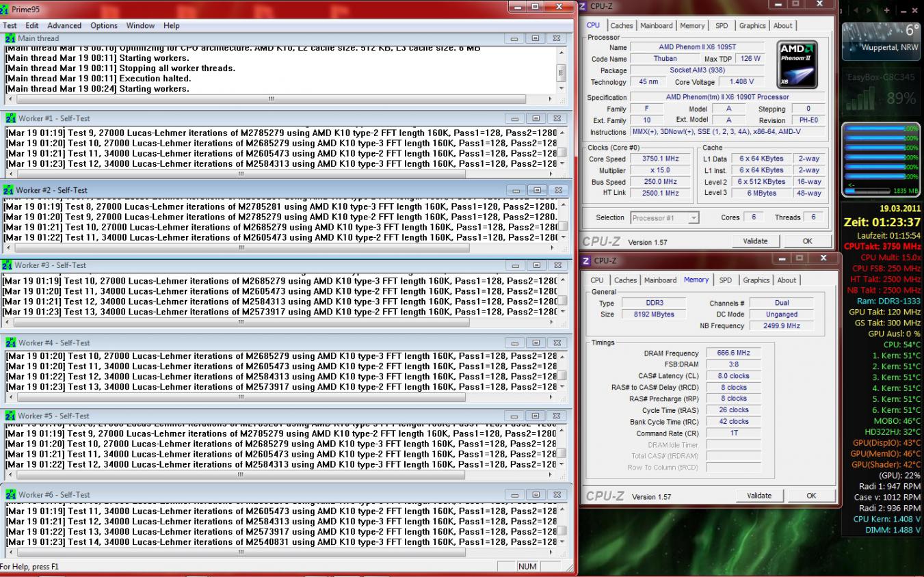Open the Advanced menu in Prime95

click(64, 25)
